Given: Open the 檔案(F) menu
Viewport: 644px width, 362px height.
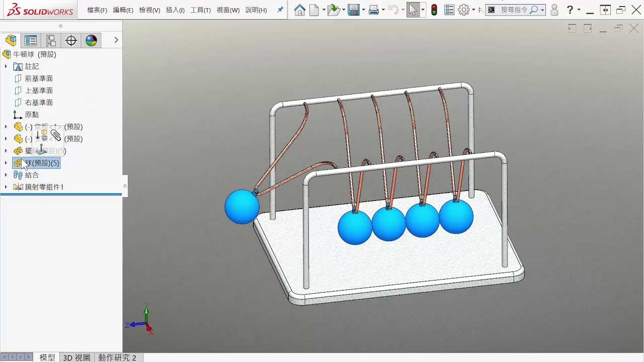Looking at the screenshot, I should click(97, 10).
